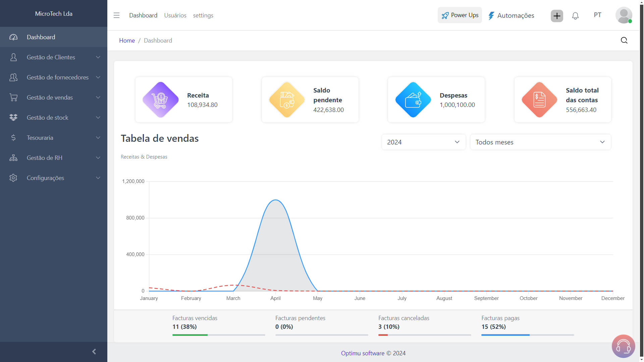Open Gestão de vendas via shopping cart icon
The height and width of the screenshot is (362, 644).
click(13, 97)
